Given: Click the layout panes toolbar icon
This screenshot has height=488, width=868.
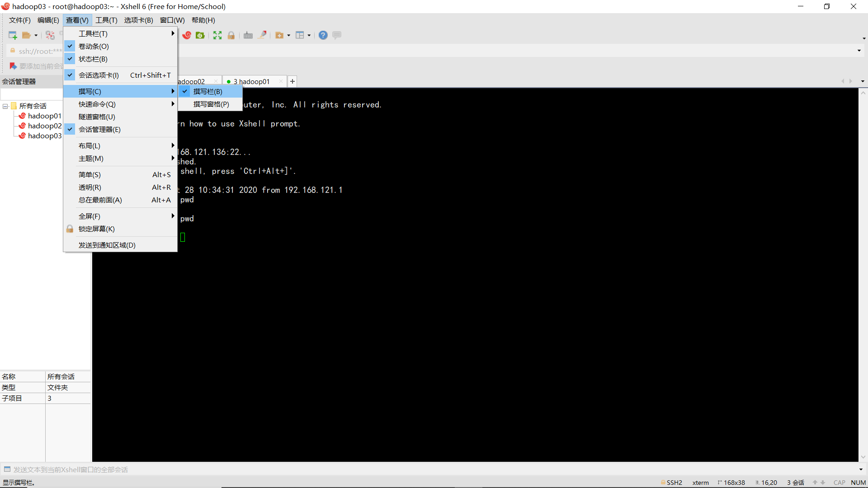Looking at the screenshot, I should pyautogui.click(x=300, y=35).
